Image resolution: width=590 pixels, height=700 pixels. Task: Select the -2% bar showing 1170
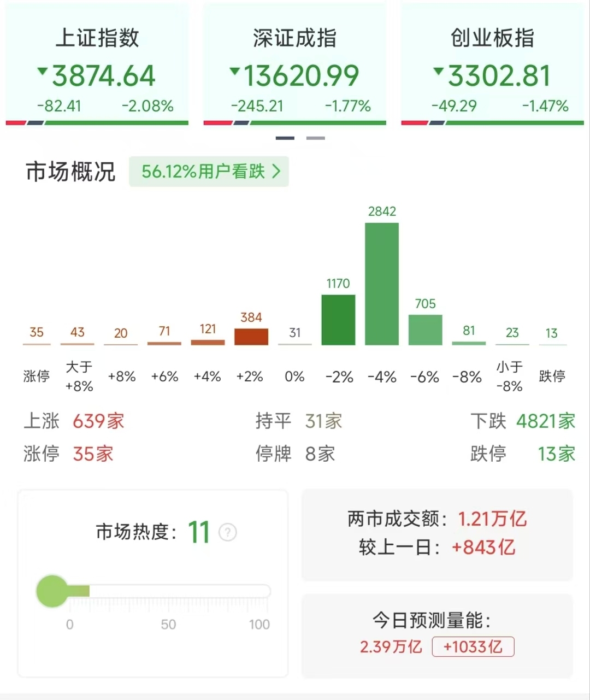pyautogui.click(x=338, y=320)
